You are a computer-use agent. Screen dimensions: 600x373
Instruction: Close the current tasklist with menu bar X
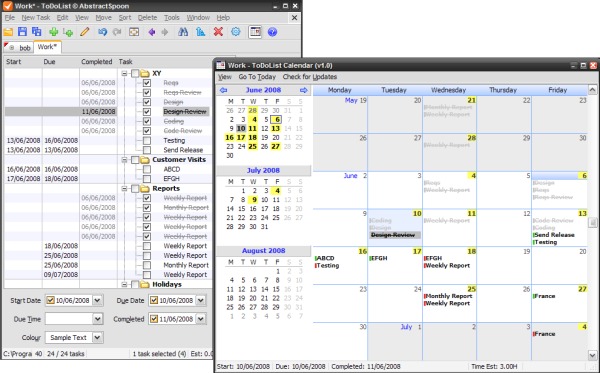[294, 18]
